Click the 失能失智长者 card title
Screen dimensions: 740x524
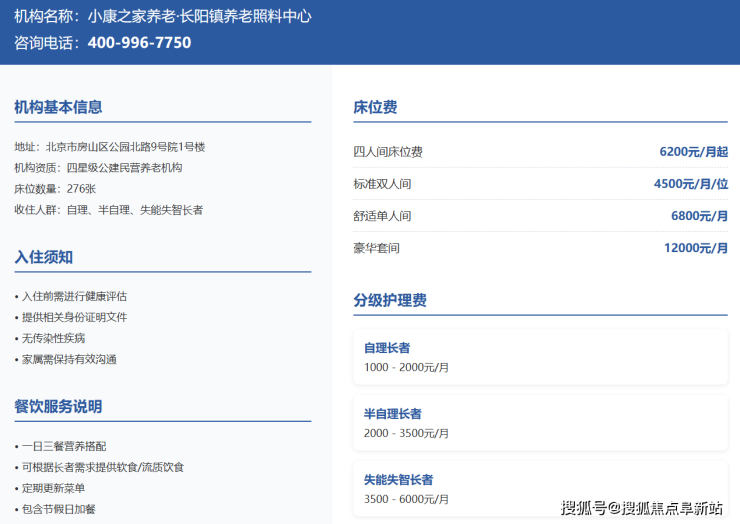click(398, 480)
